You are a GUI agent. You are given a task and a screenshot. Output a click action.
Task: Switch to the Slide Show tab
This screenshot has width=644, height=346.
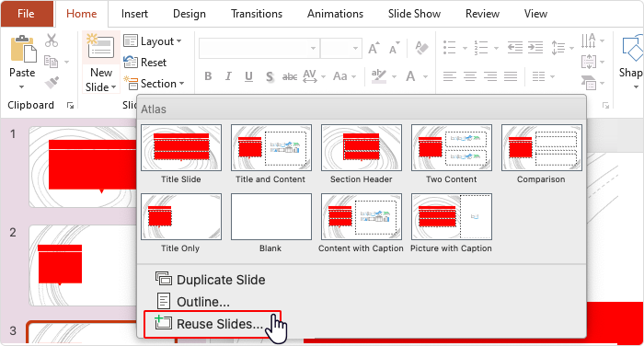click(414, 14)
